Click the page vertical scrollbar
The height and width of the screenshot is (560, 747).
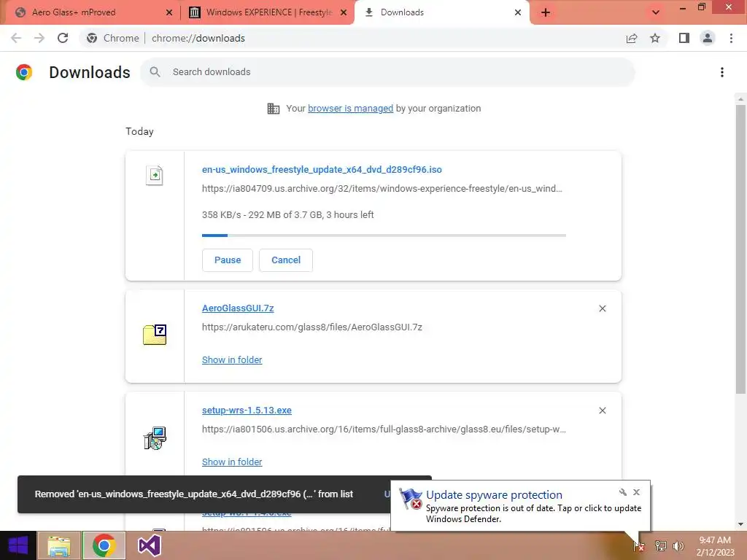[x=740, y=248]
